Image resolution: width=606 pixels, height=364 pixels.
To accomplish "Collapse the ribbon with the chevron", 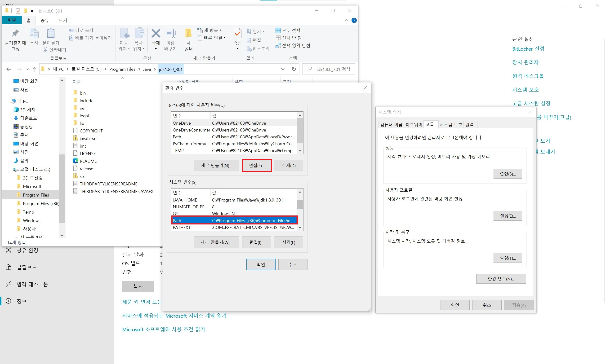I will [346, 20].
